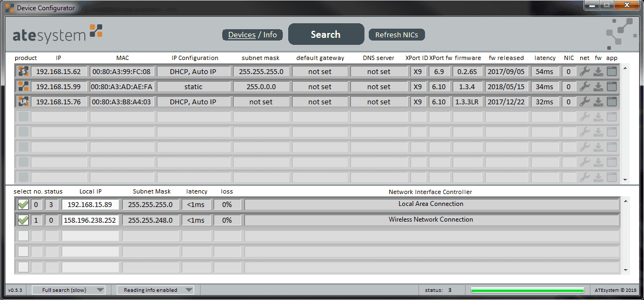Image resolution: width=644 pixels, height=300 pixels.
Task: Click the ATEsystem logo
Action: pyautogui.click(x=57, y=34)
